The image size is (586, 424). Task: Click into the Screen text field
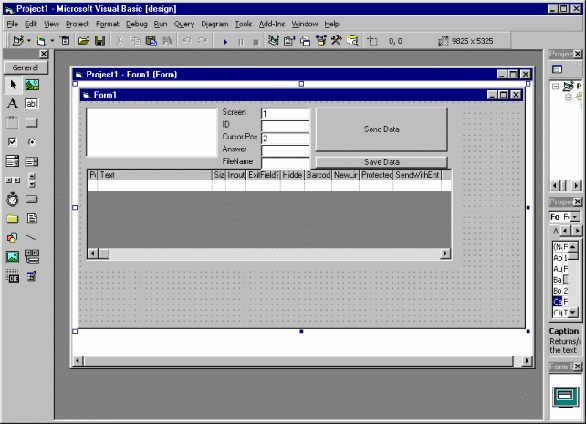coord(286,114)
